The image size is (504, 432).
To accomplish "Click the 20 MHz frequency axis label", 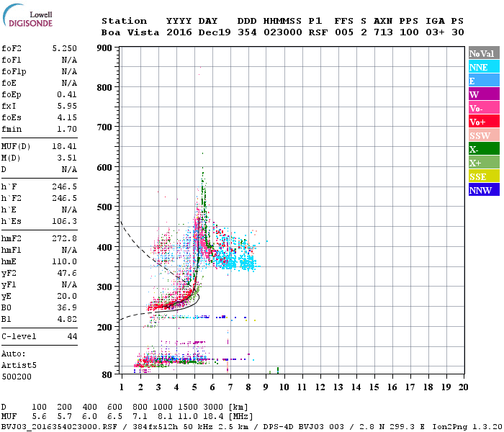I will pyautogui.click(x=463, y=387).
